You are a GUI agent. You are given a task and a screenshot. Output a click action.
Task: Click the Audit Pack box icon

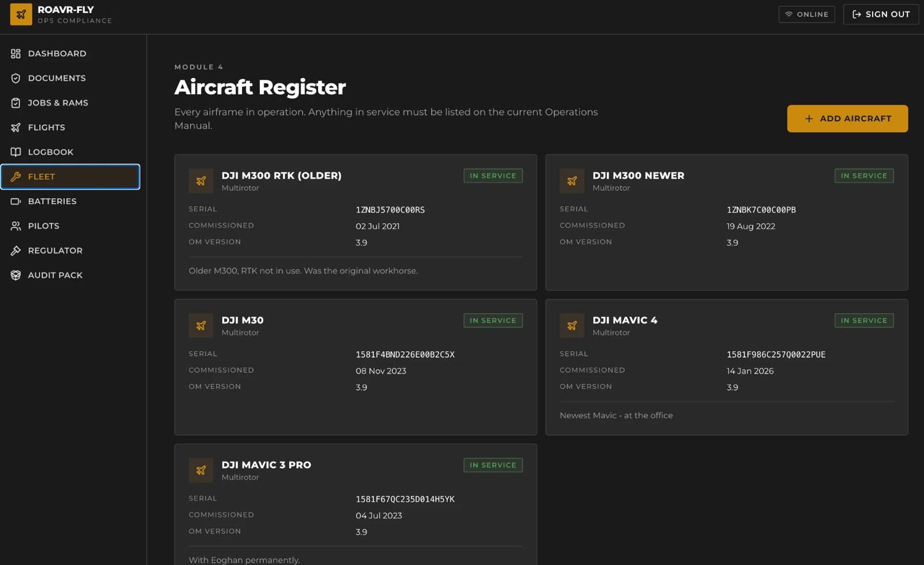pos(16,275)
